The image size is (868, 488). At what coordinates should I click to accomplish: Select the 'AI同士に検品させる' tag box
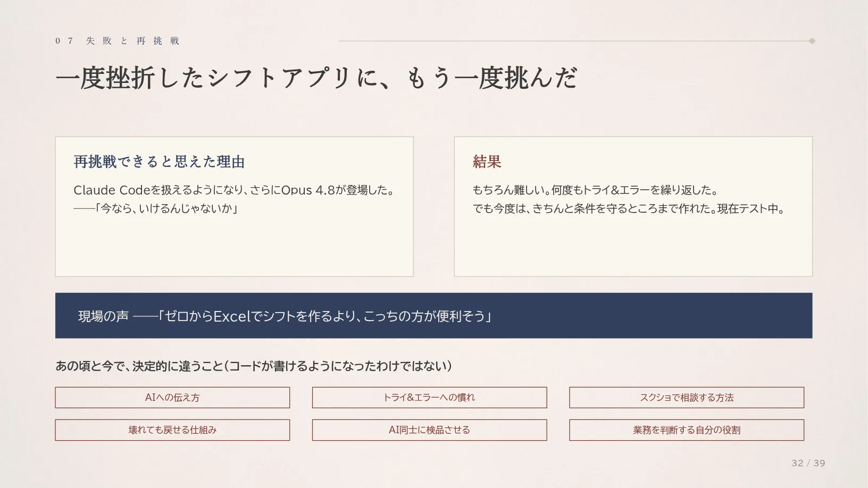(x=429, y=430)
